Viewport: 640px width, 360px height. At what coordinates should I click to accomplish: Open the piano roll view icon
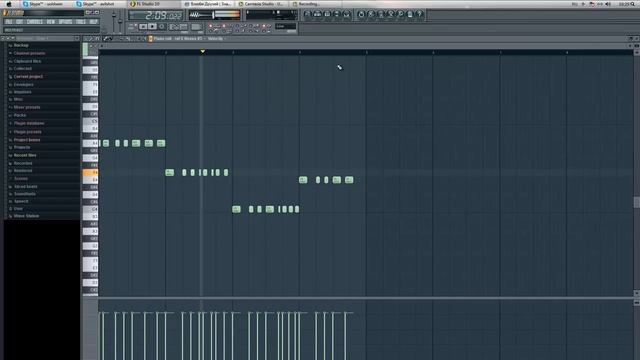[327, 14]
